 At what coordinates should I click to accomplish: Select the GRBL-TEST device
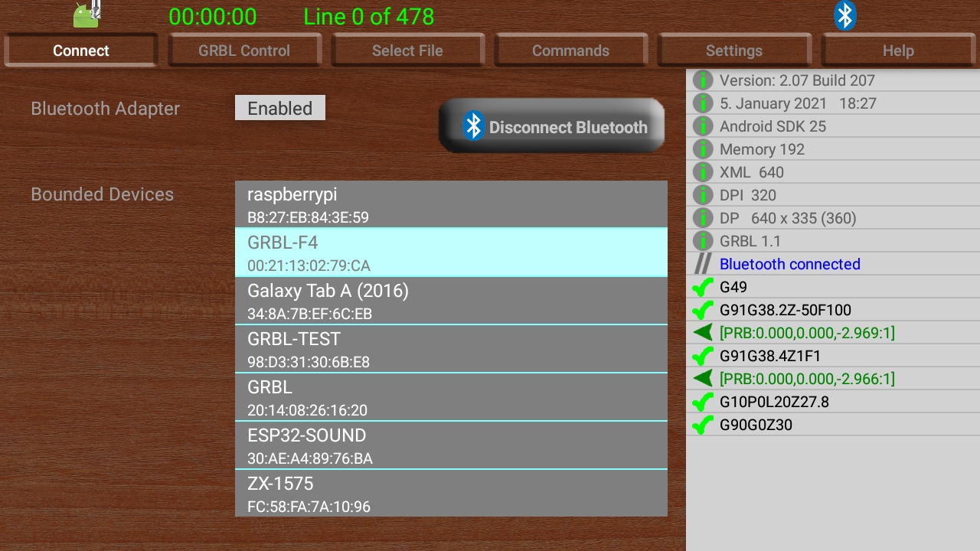[x=451, y=349]
